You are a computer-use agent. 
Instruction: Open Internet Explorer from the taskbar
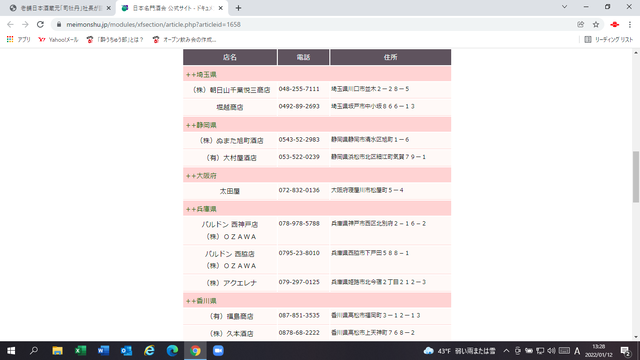click(149, 351)
